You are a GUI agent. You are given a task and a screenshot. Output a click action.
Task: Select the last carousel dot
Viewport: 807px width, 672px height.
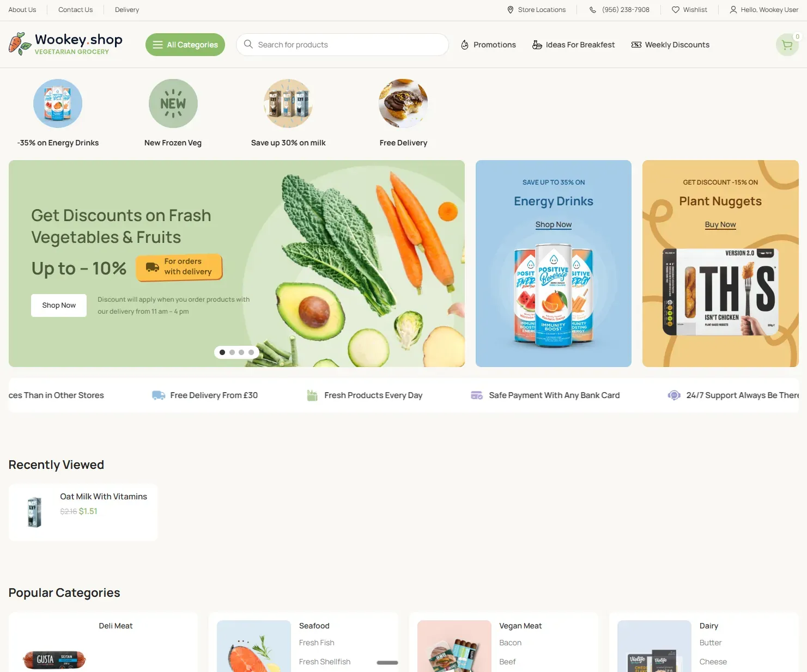point(251,352)
